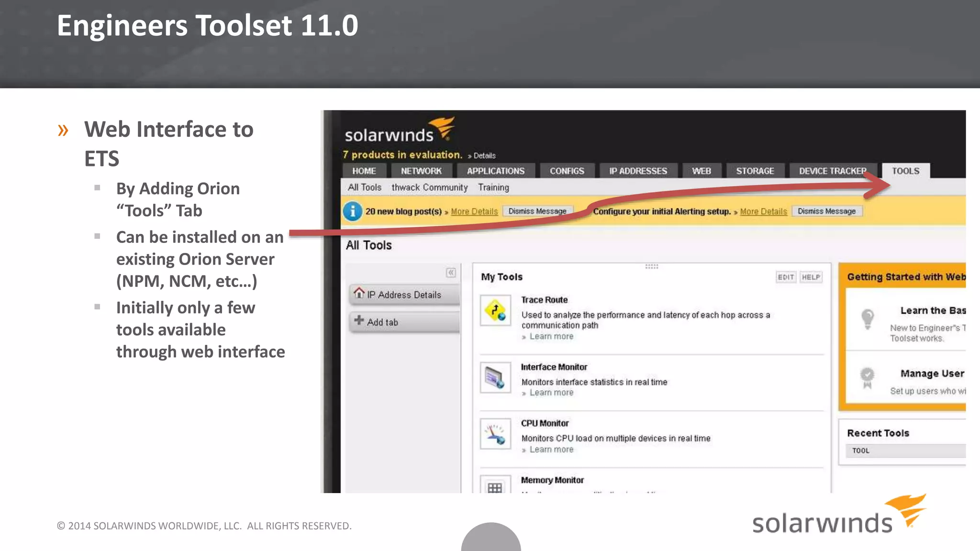Open the DEVICE TRACKER tab

point(833,171)
